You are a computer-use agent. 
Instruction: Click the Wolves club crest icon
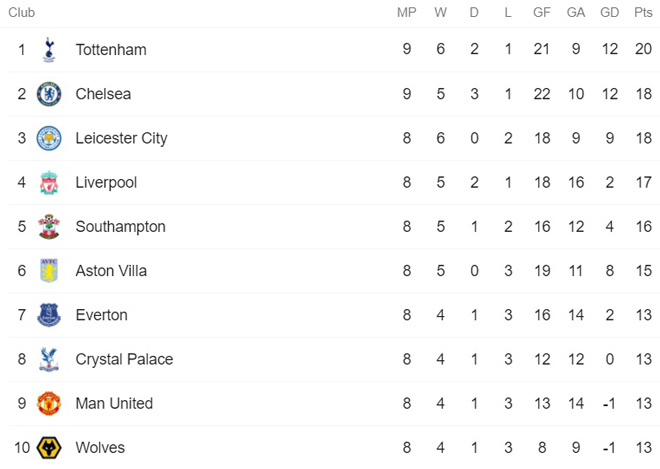click(x=48, y=448)
